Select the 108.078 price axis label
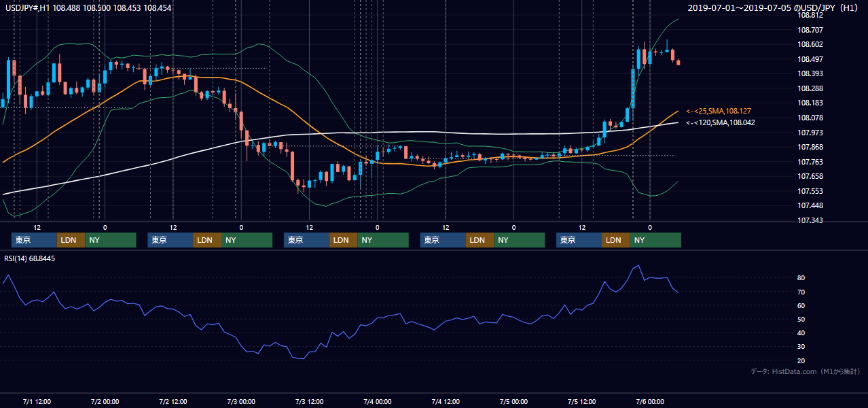868x408 pixels. 810,118
